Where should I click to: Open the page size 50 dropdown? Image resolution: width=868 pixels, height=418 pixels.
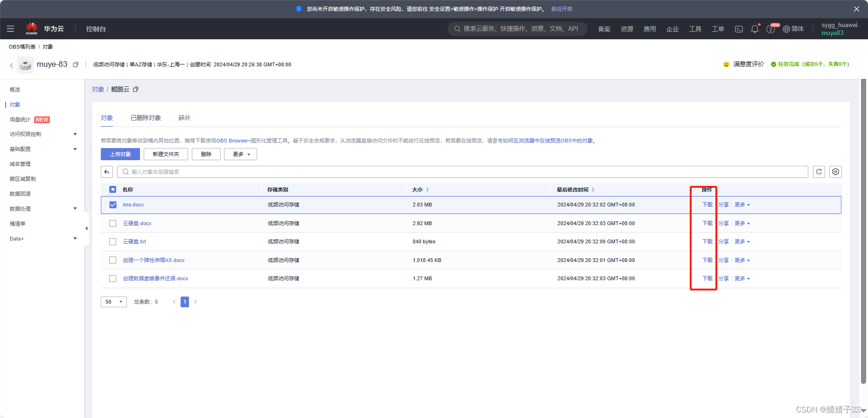[113, 302]
